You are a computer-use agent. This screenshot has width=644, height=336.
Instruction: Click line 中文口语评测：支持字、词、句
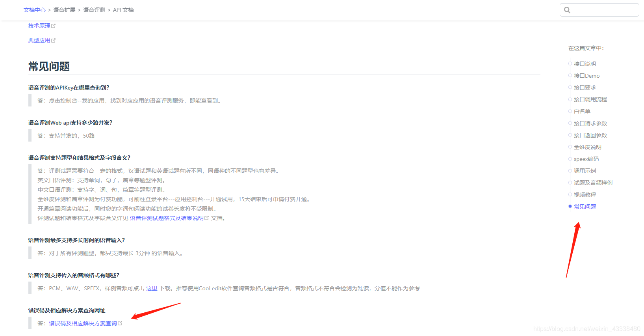[x=102, y=190]
